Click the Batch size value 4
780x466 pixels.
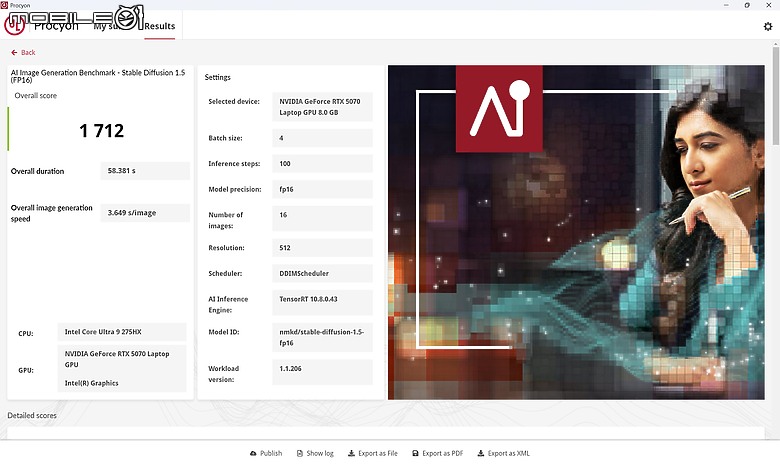(322, 138)
